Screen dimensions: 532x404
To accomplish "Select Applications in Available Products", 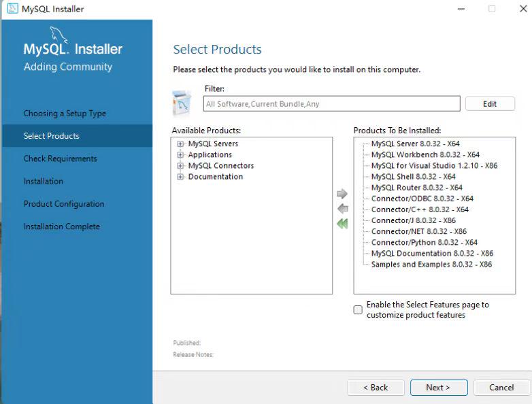I will click(210, 154).
